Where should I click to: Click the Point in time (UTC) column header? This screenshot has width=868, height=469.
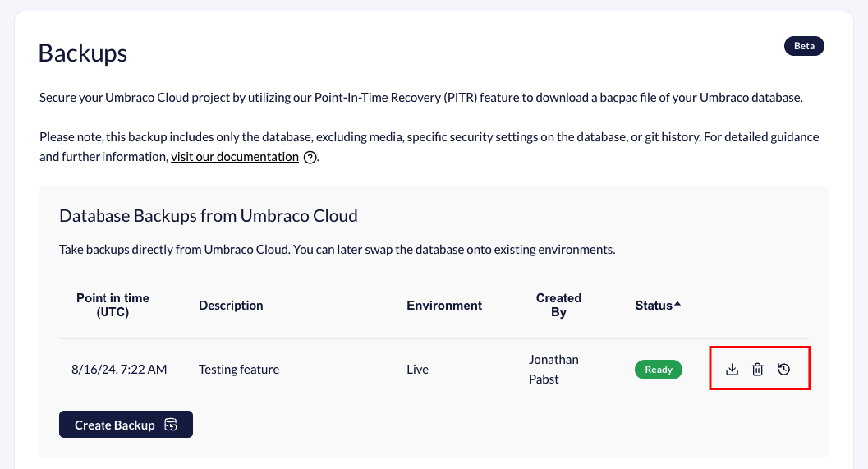(113, 305)
